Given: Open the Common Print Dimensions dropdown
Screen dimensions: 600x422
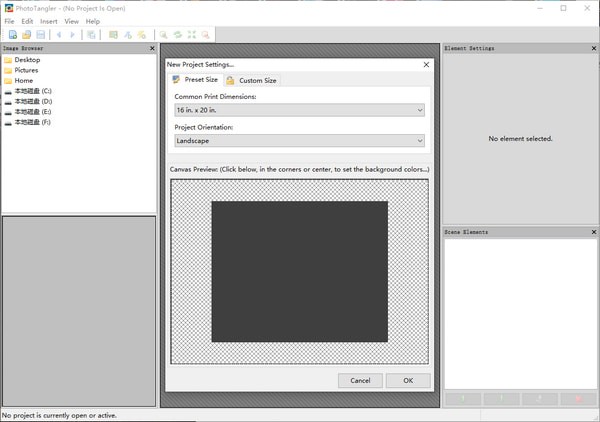Looking at the screenshot, I should pos(299,110).
